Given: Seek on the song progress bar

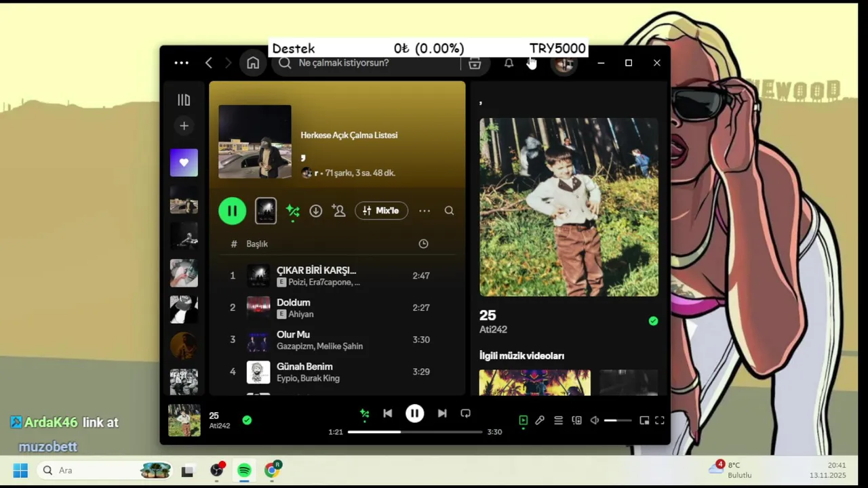Looking at the screenshot, I should tap(415, 432).
